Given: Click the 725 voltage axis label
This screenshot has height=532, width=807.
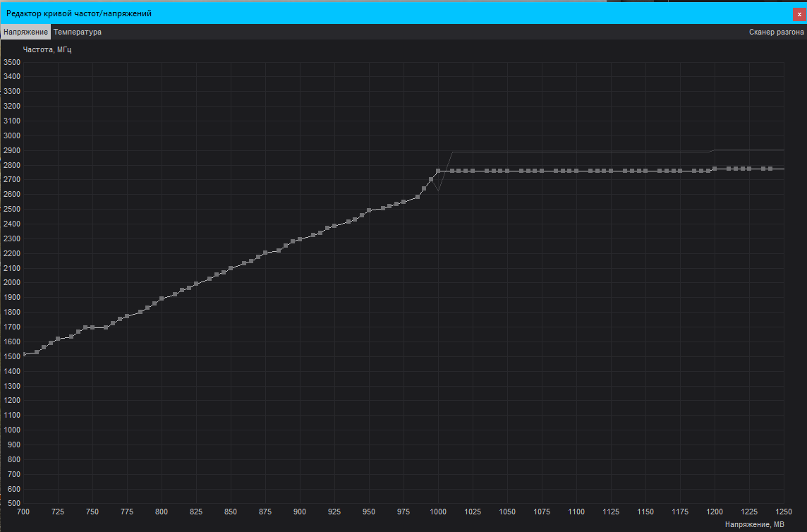Looking at the screenshot, I should [x=58, y=512].
